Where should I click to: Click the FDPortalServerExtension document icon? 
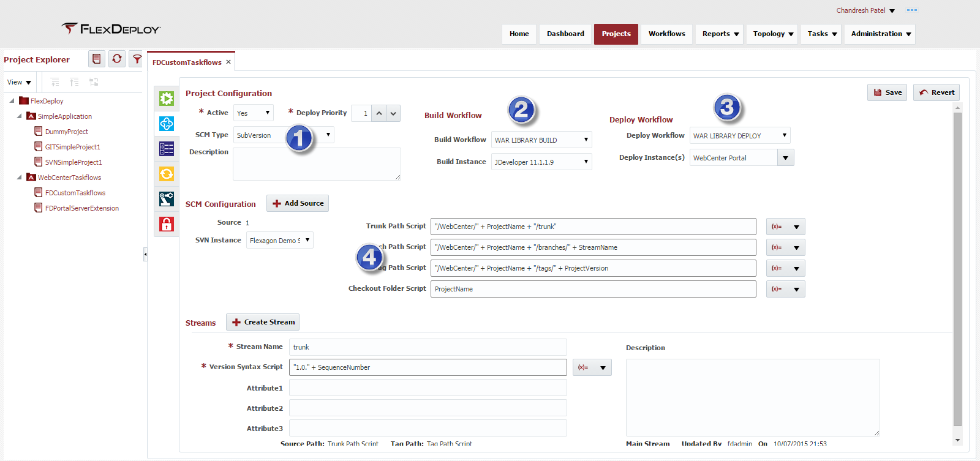click(x=39, y=208)
